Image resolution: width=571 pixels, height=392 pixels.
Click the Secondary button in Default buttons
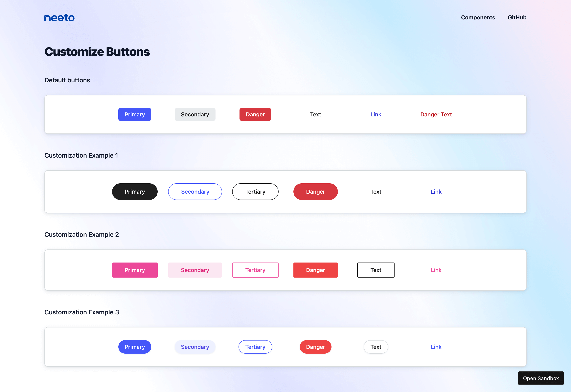pos(195,114)
